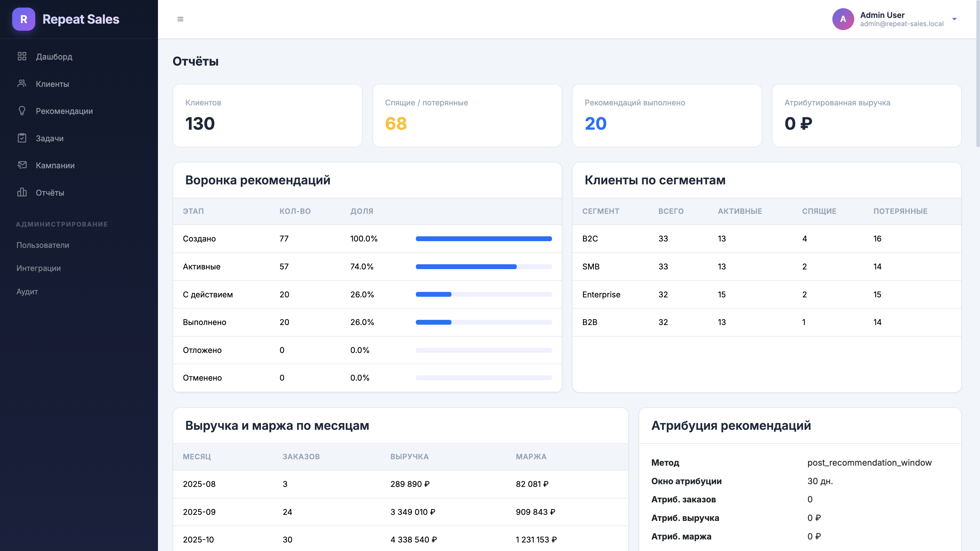Click the Создано 100% progress bar

tap(484, 239)
